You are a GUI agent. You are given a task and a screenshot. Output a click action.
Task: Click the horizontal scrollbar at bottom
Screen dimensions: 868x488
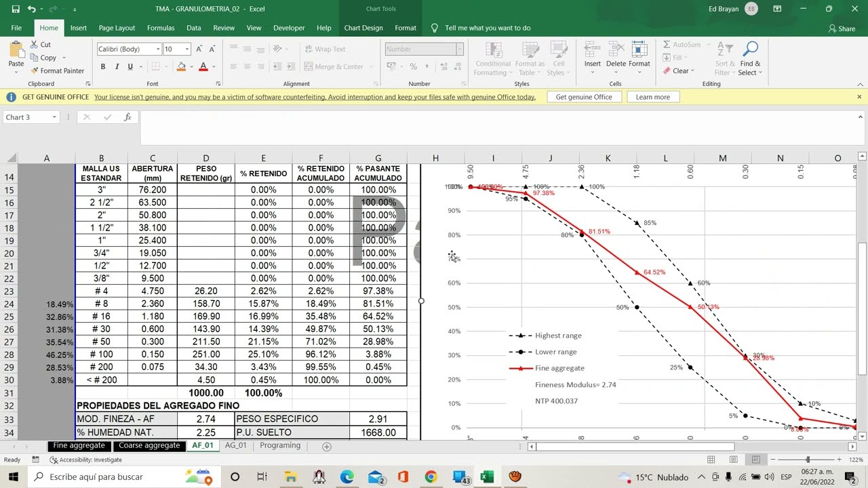[x=635, y=447]
